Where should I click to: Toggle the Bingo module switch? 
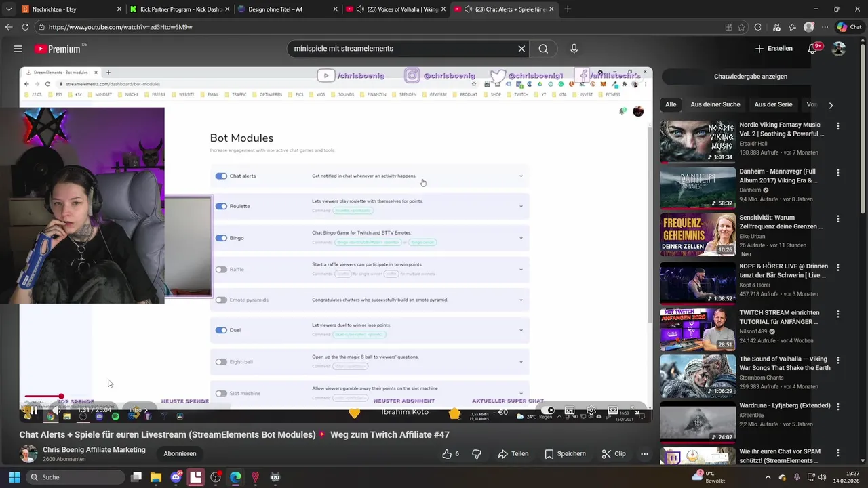(221, 238)
